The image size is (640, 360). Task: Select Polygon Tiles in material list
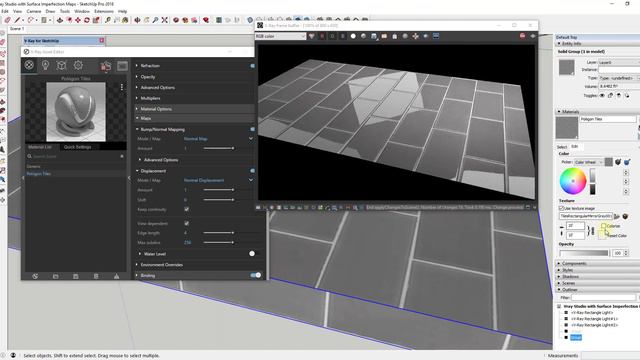click(39, 174)
